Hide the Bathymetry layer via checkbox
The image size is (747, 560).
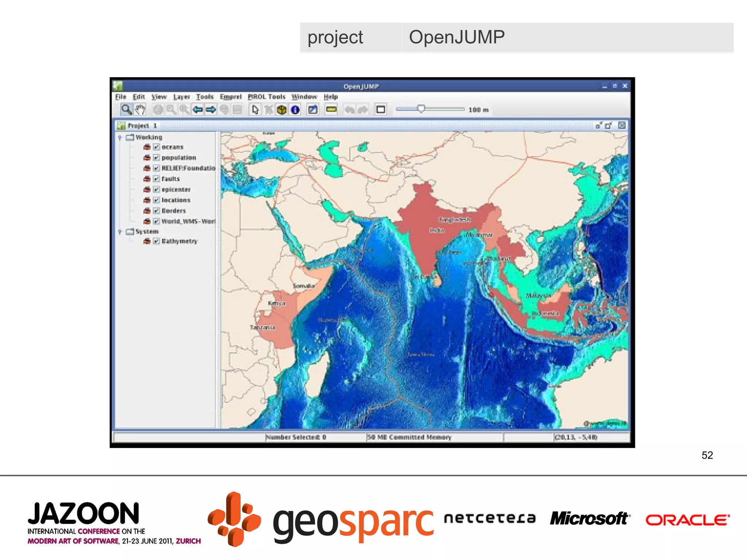(x=156, y=241)
